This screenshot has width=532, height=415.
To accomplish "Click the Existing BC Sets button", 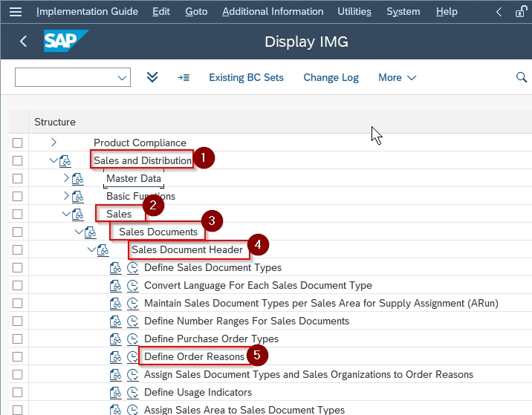I will click(246, 78).
